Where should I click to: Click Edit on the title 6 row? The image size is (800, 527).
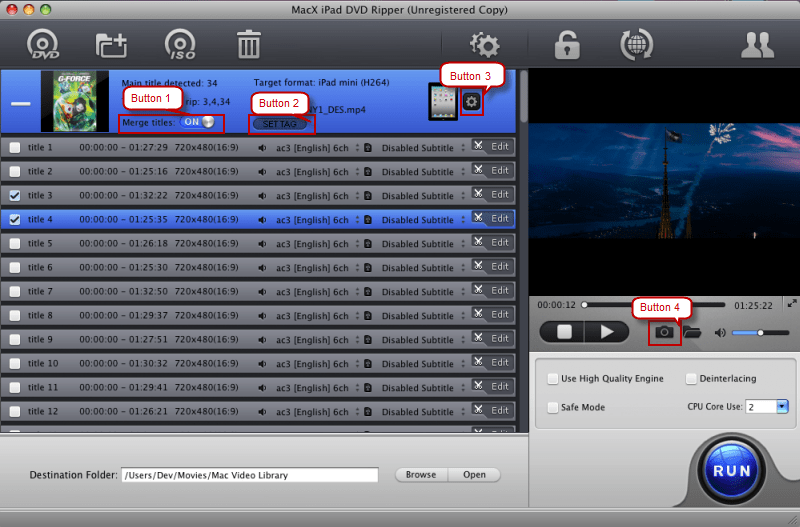(x=499, y=266)
